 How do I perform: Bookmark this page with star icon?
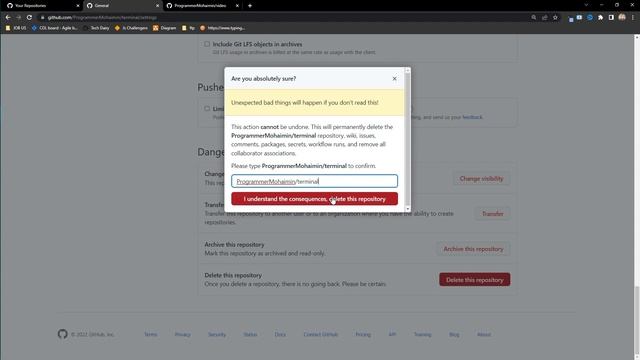[555, 18]
